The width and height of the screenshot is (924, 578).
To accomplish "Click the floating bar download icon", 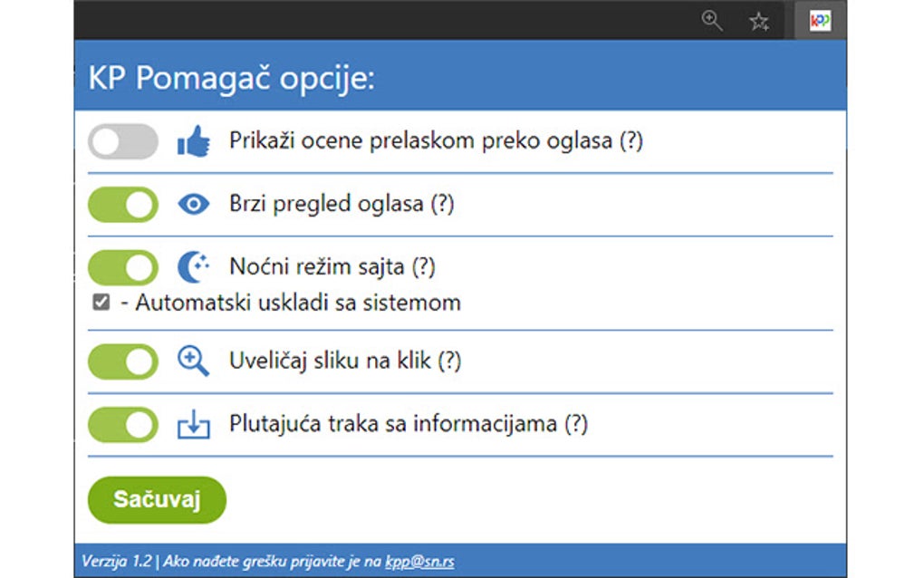I will point(193,424).
